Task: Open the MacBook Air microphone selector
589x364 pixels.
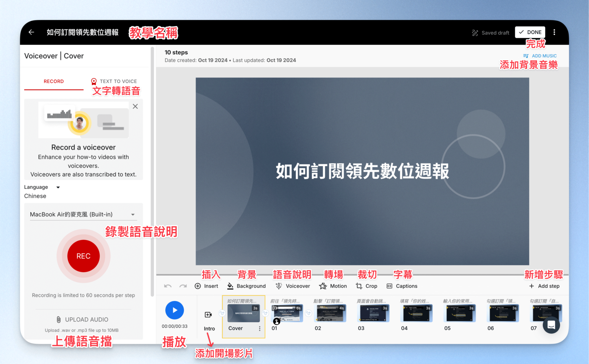Action: coord(83,214)
